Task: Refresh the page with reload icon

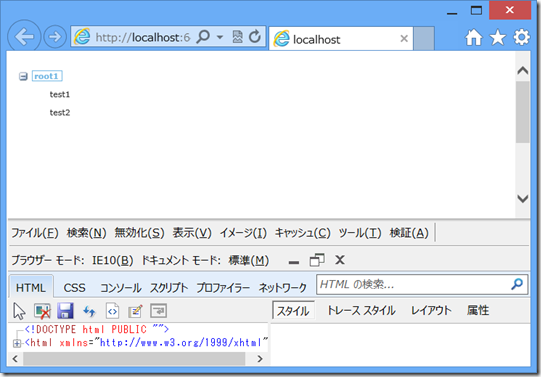Action: (x=255, y=36)
